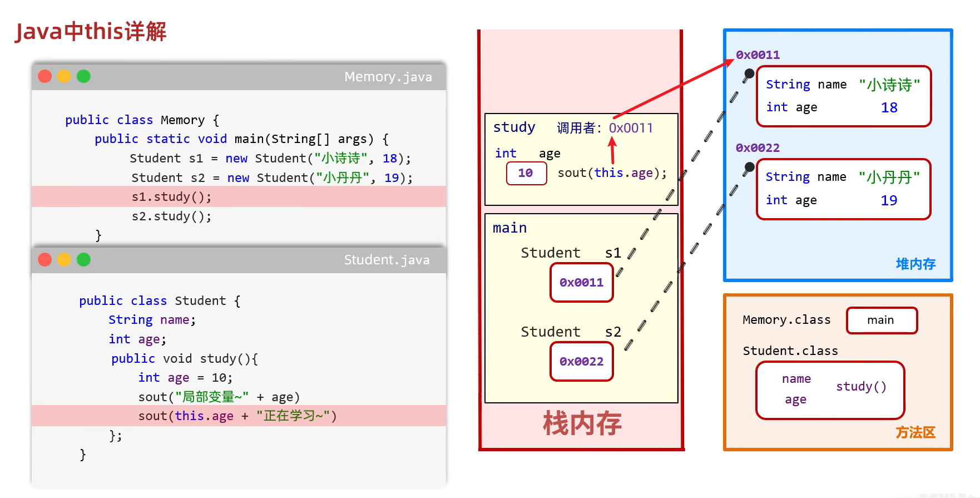The width and height of the screenshot is (980, 498).
Task: Click the sout("局部变量~" + age) line
Action: [219, 397]
